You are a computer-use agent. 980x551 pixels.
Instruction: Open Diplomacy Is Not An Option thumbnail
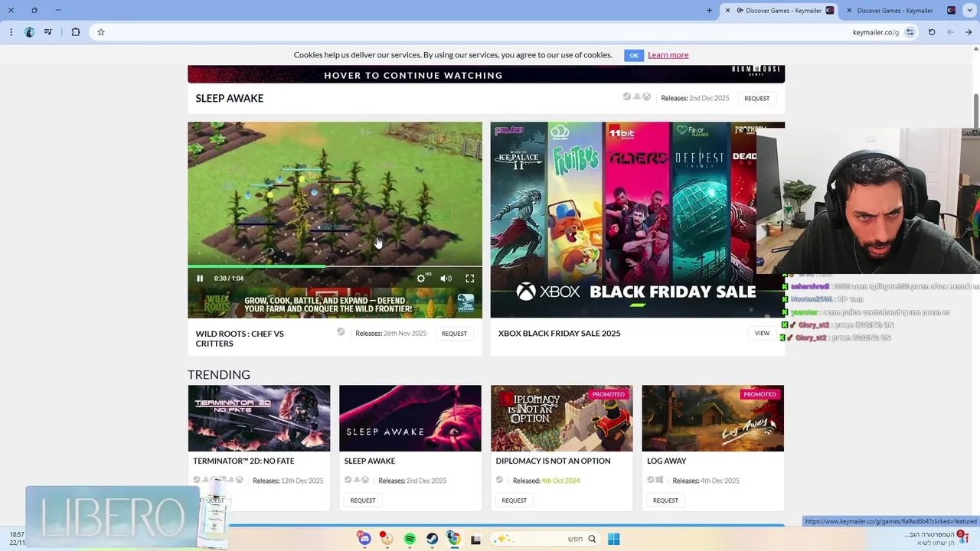(x=561, y=418)
